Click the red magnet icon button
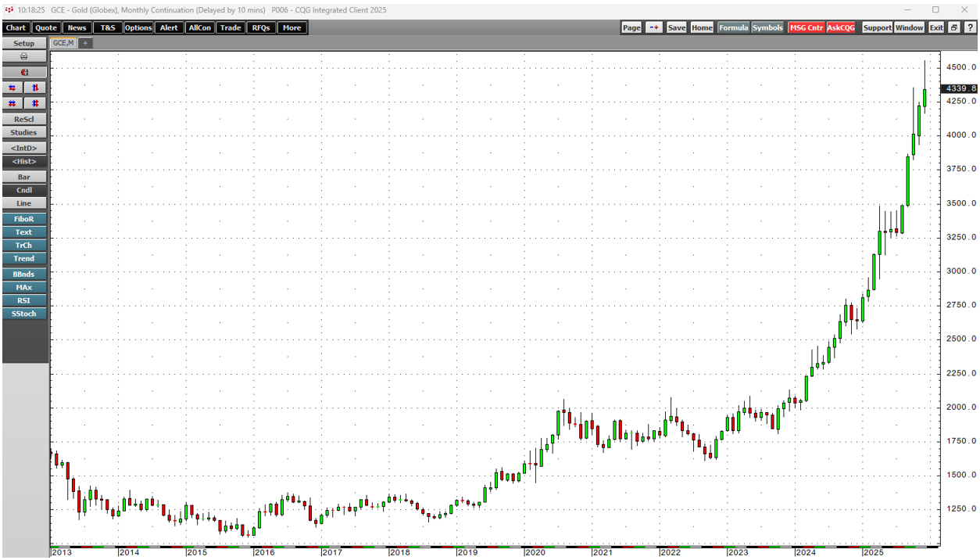The image size is (980, 560). click(24, 73)
